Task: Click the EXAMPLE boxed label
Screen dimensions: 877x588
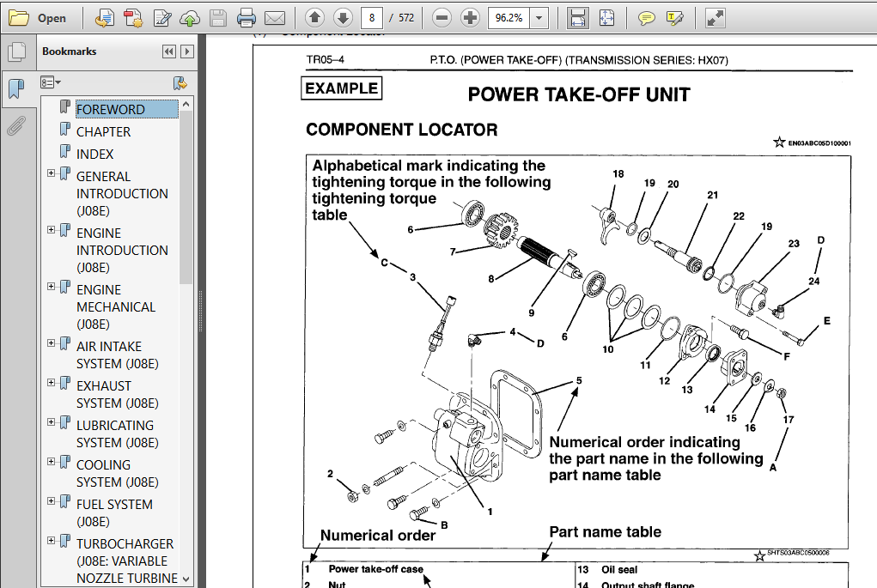Action: tap(341, 88)
